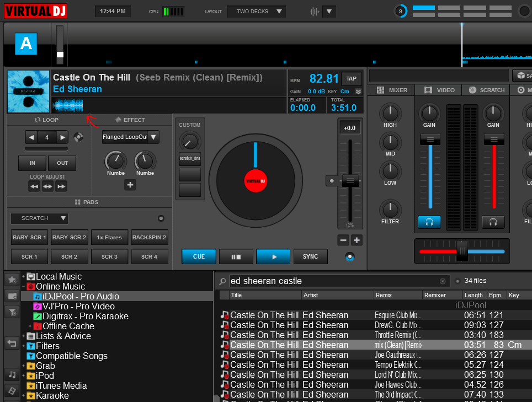This screenshot has height=402, width=532.
Task: Set loop OUT point
Action: point(62,163)
